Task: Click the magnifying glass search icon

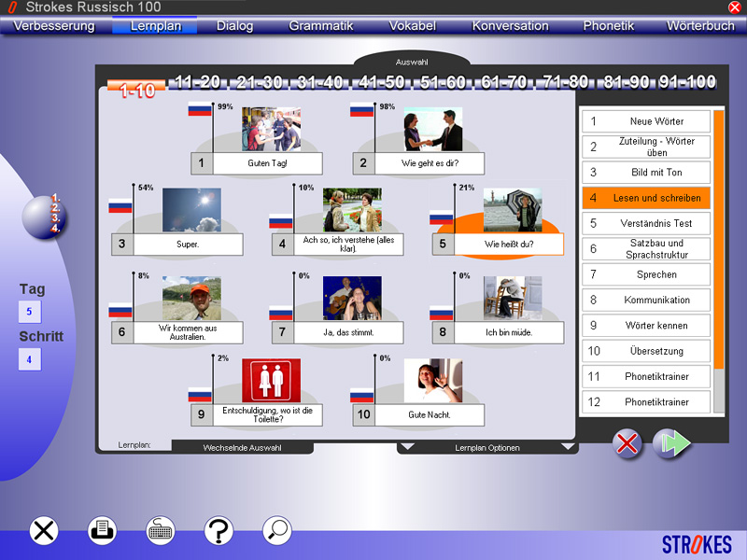Action: click(277, 530)
